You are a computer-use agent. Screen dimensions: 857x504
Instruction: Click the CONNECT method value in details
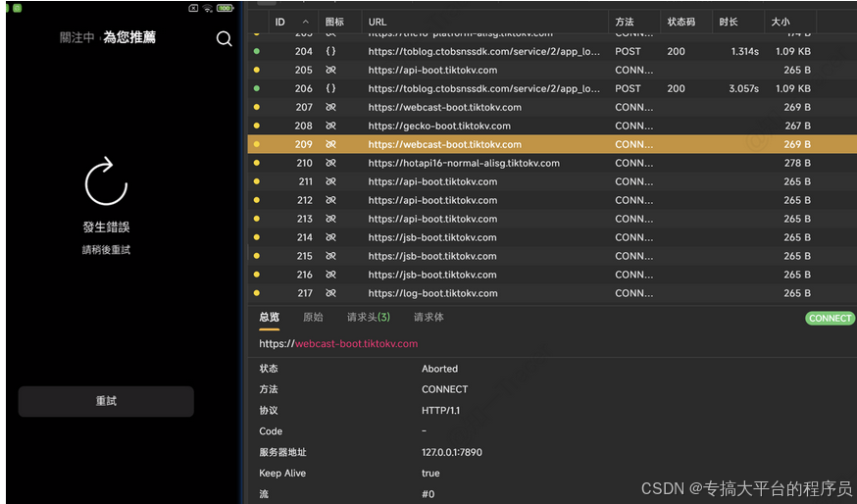(x=444, y=389)
